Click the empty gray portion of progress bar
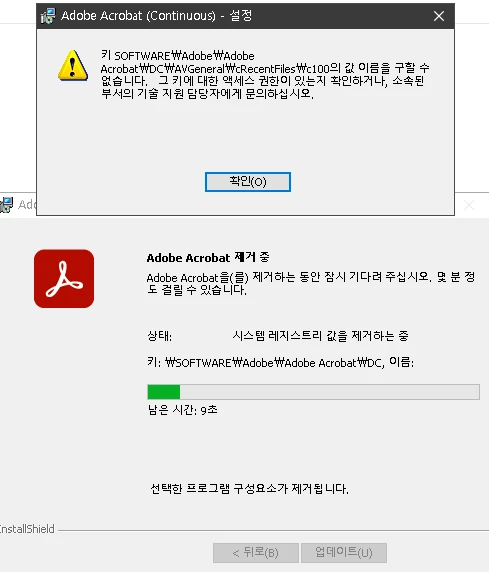 tap(330, 392)
